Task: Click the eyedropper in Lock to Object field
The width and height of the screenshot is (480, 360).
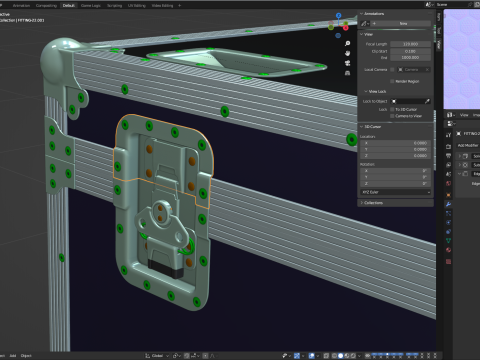Action: [x=427, y=101]
